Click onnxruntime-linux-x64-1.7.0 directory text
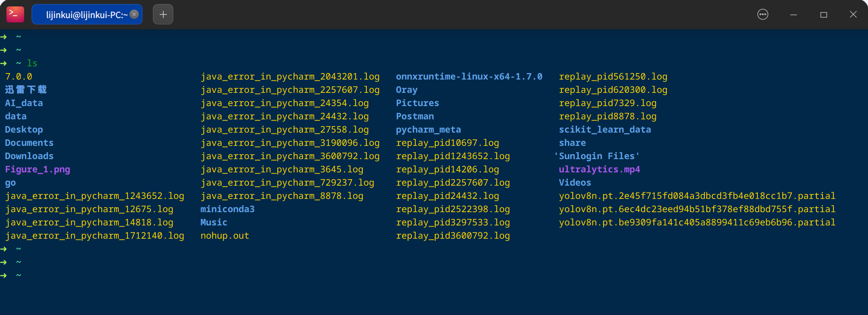 pyautogui.click(x=469, y=76)
